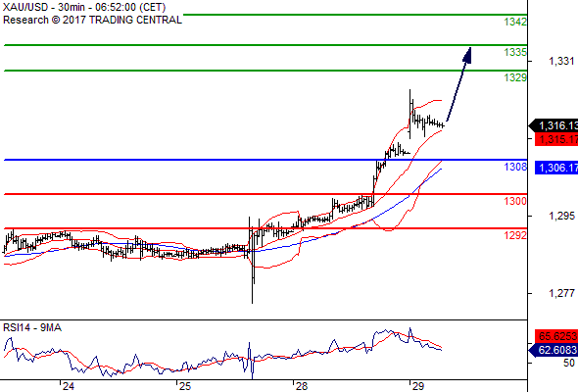
Task: Click the 1329 resistance level label
Action: [515, 77]
